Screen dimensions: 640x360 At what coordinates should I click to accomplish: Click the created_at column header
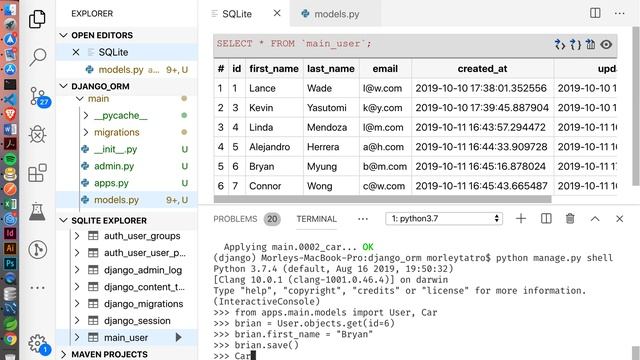482,69
